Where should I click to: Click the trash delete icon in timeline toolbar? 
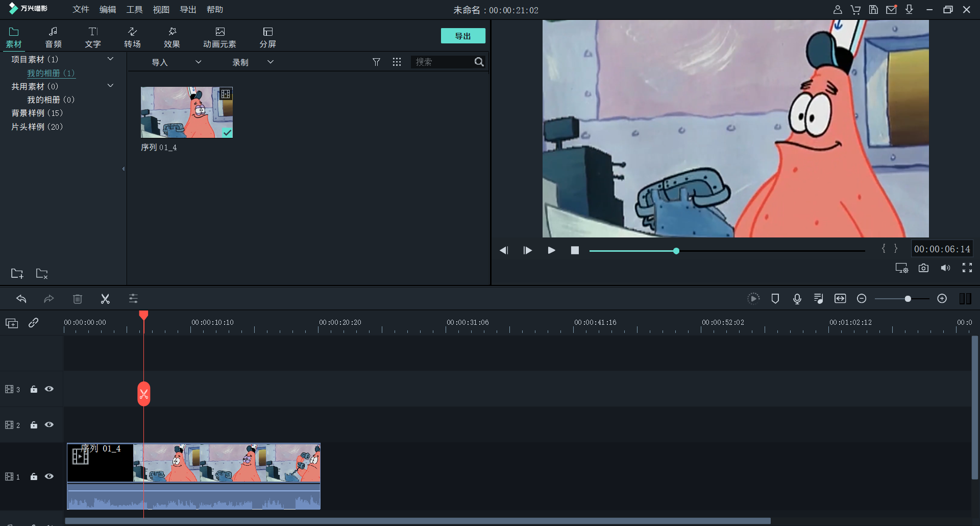click(78, 299)
